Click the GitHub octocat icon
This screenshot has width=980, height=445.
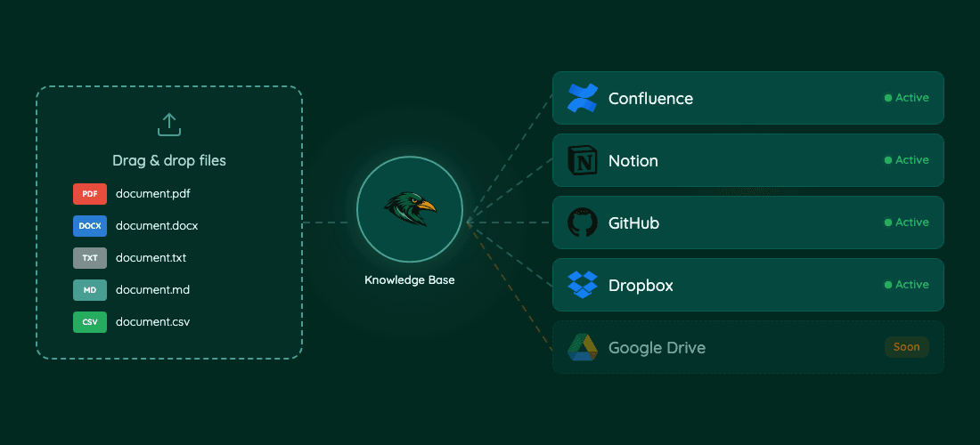(583, 222)
